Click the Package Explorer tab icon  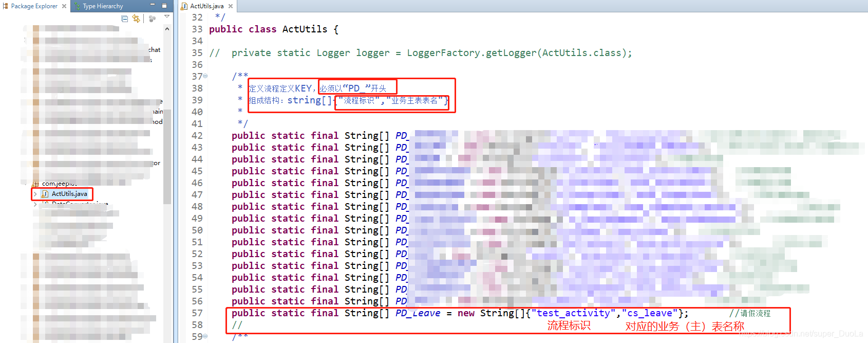(x=5, y=6)
